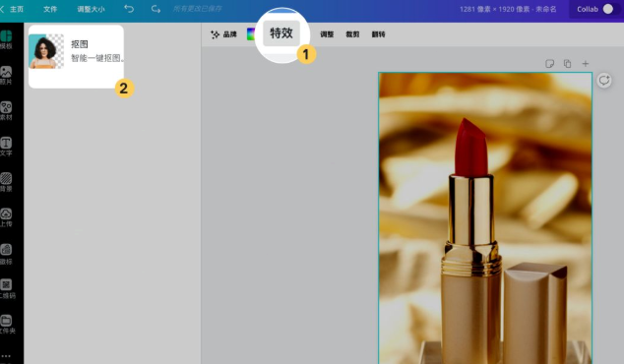
Task: Open the 调整 adjust tab
Action: pos(327,34)
